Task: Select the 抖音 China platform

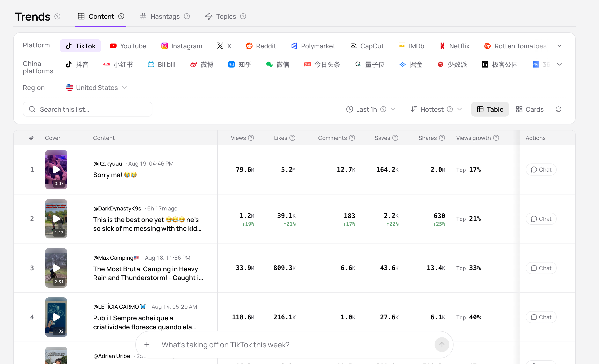Action: [x=77, y=65]
